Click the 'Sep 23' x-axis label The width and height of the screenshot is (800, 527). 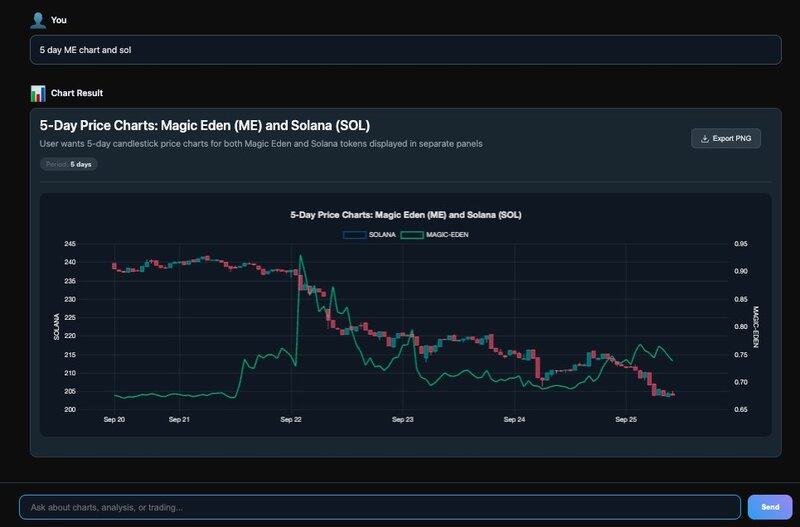click(x=403, y=419)
